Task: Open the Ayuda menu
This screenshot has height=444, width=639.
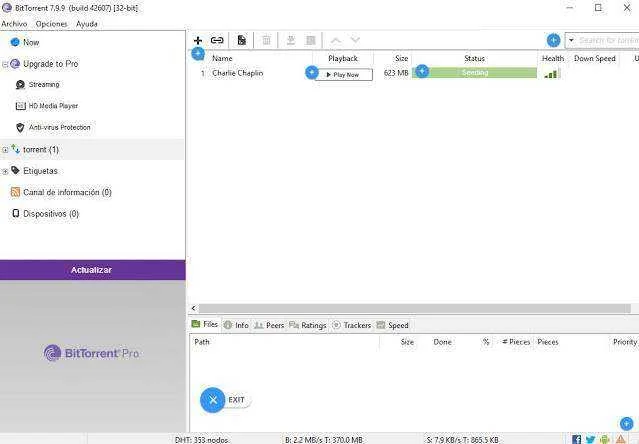Action: [87, 24]
